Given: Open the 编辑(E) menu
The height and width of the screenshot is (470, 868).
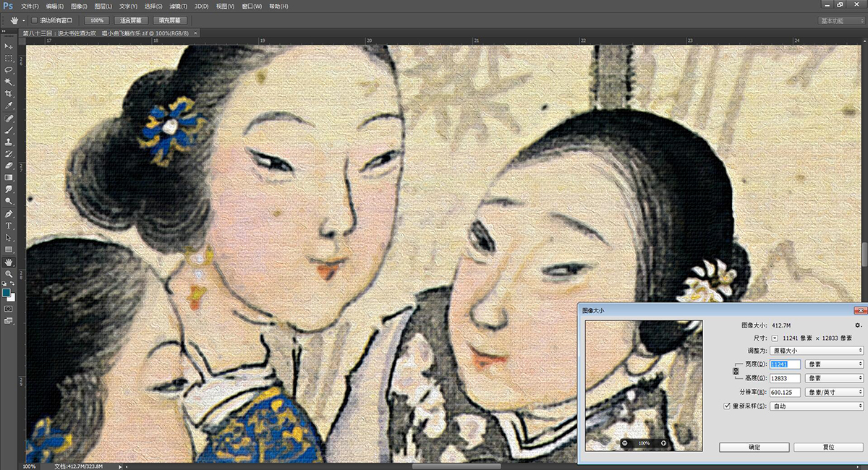Looking at the screenshot, I should (x=56, y=7).
